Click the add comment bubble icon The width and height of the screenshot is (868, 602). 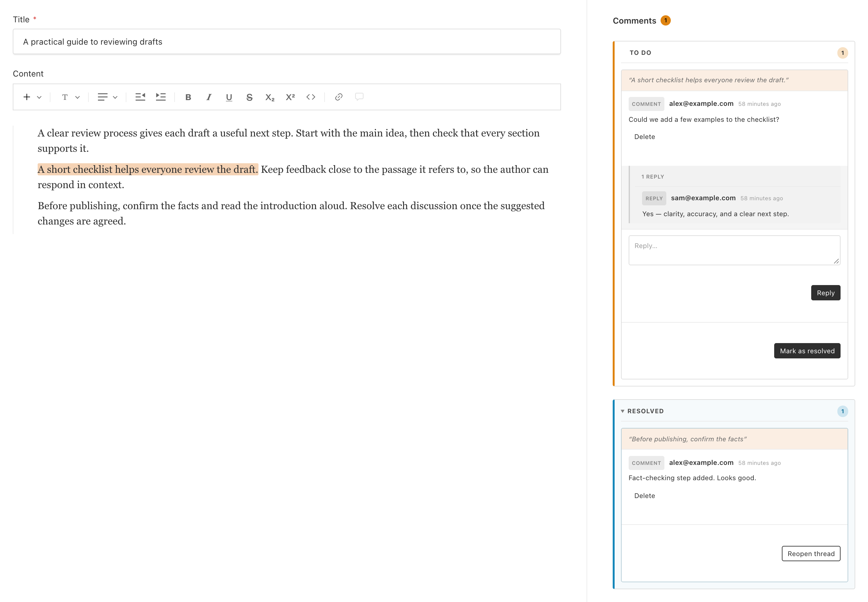359,97
